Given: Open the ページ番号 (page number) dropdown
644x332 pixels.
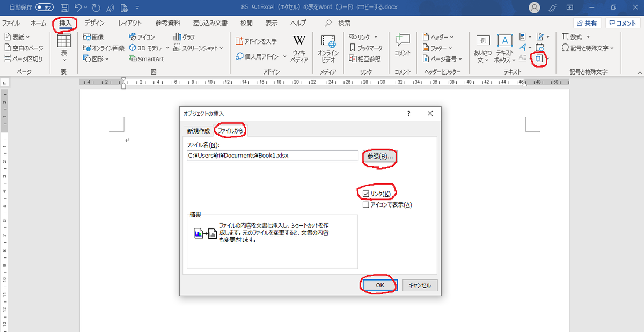Looking at the screenshot, I should point(461,59).
